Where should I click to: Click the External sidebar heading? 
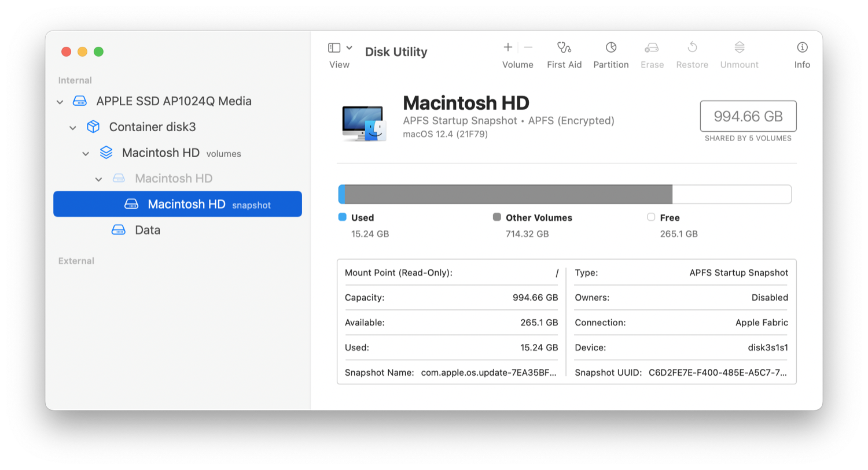click(76, 261)
